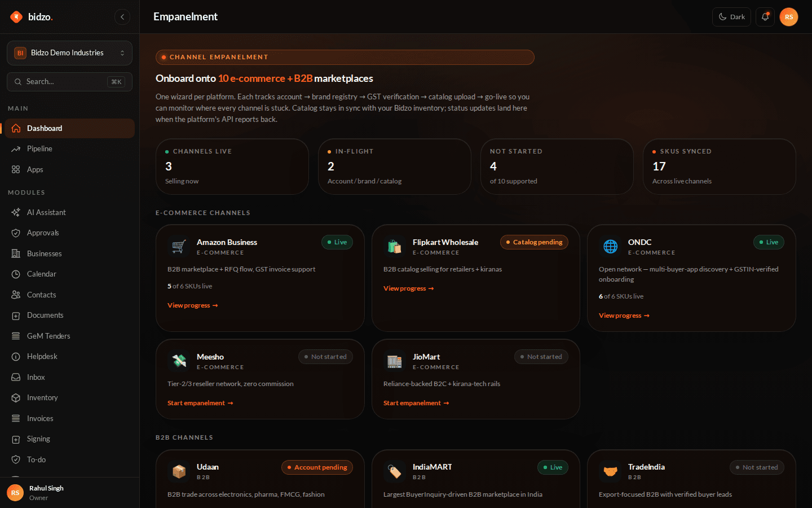Click the Amazon Business cart icon

pyautogui.click(x=179, y=247)
